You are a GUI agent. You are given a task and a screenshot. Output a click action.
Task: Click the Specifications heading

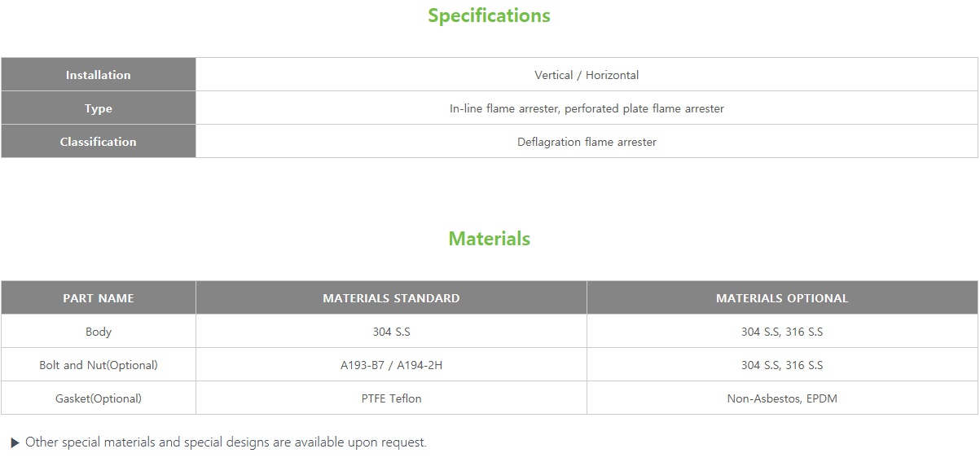tap(489, 15)
